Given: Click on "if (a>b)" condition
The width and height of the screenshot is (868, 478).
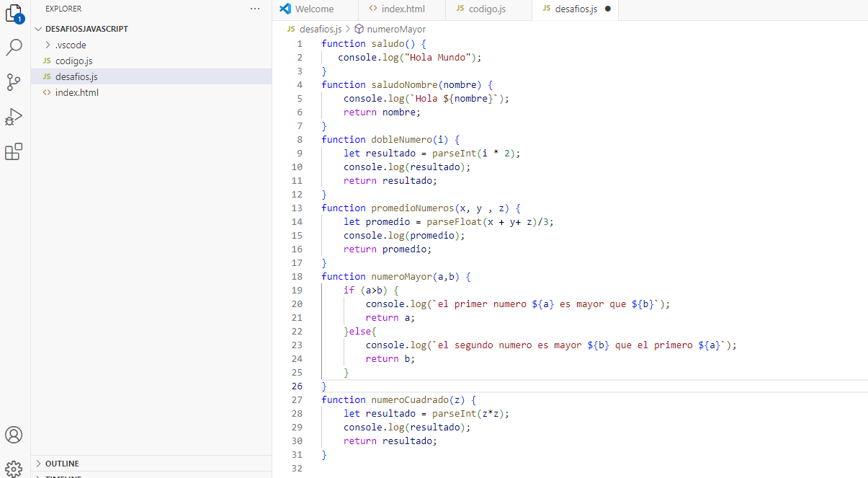Looking at the screenshot, I should pos(365,290).
